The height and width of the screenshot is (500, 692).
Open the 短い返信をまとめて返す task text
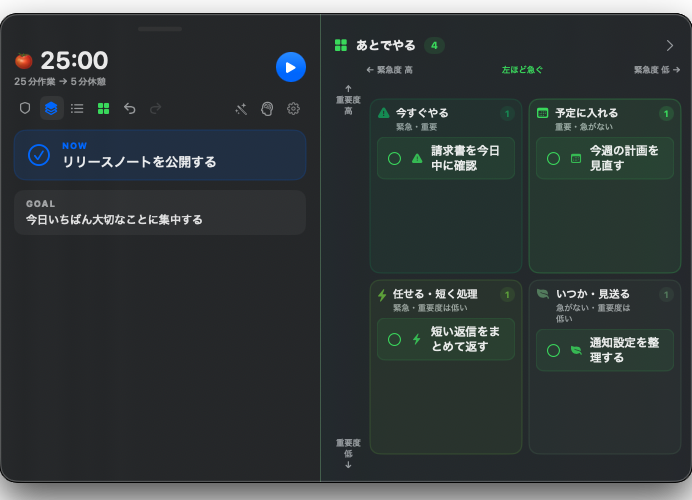pyautogui.click(x=465, y=339)
